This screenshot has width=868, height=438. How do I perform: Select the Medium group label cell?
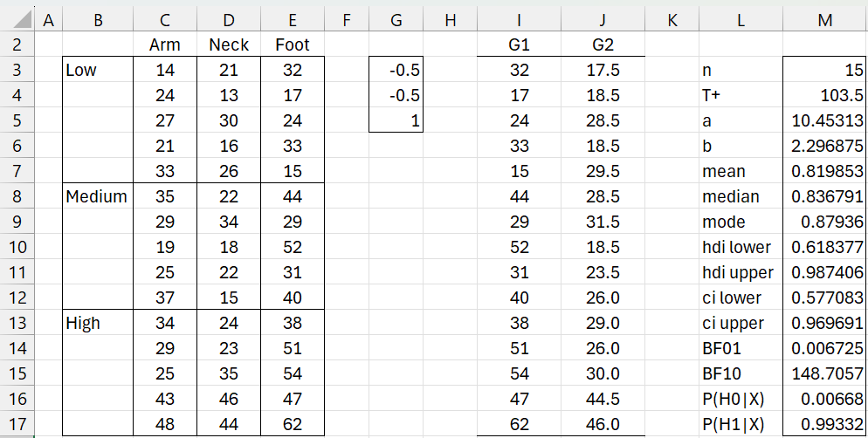(x=97, y=196)
